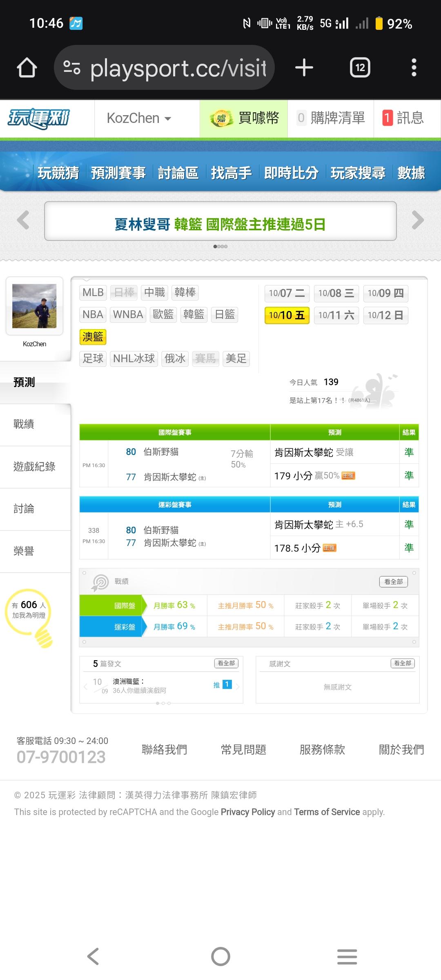Open 關於我們 footer link
Image resolution: width=441 pixels, height=980 pixels.
[402, 750]
